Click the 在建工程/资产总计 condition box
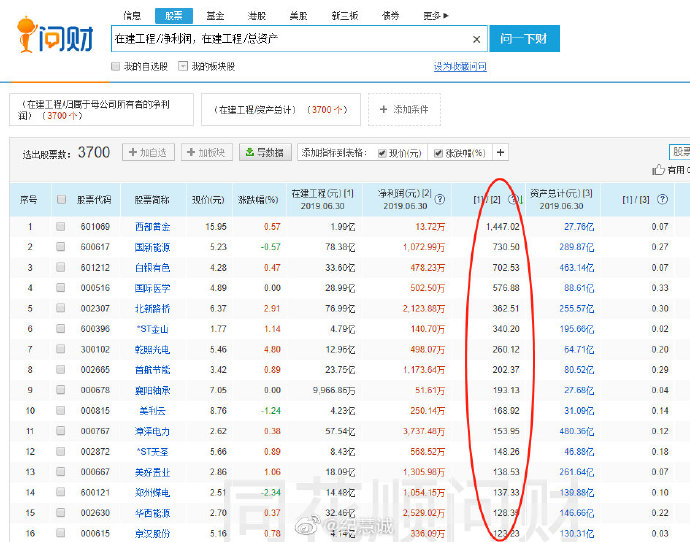 [x=281, y=110]
